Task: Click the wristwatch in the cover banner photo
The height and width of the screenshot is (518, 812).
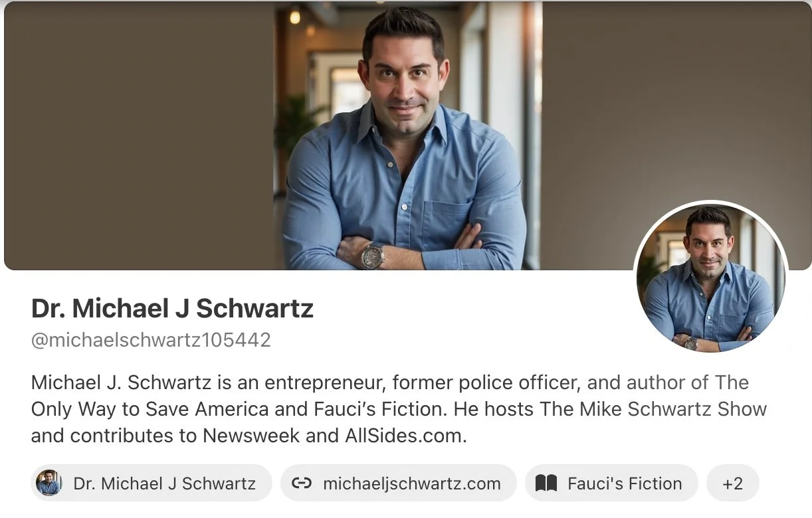Action: click(373, 255)
